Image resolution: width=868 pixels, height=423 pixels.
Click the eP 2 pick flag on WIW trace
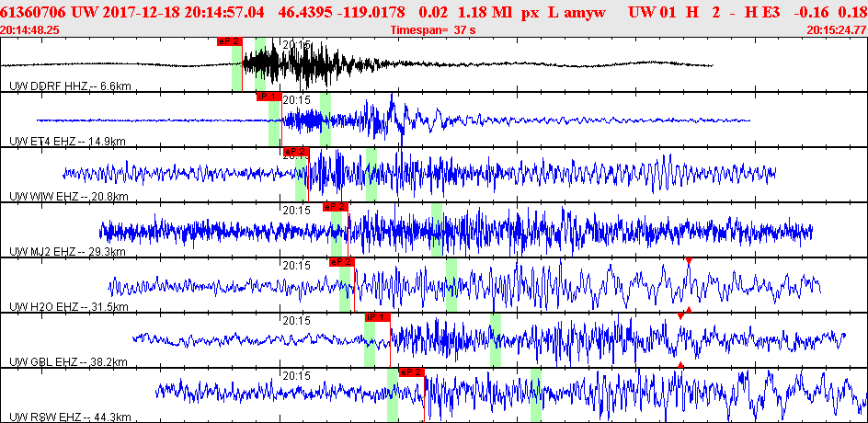coord(295,151)
